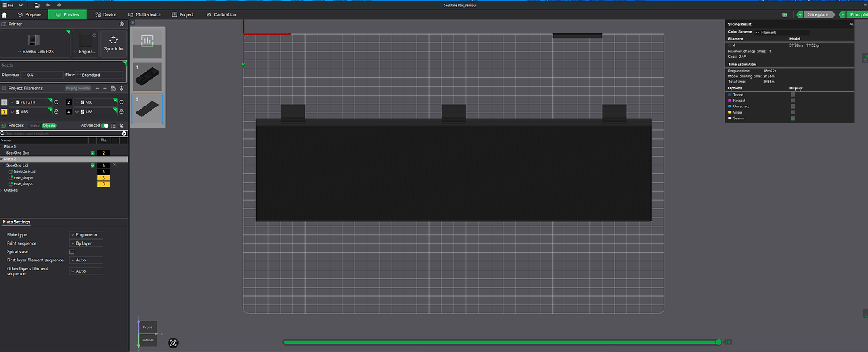
Task: Click the plate layout icon left of Slice plate
Action: [x=784, y=14]
